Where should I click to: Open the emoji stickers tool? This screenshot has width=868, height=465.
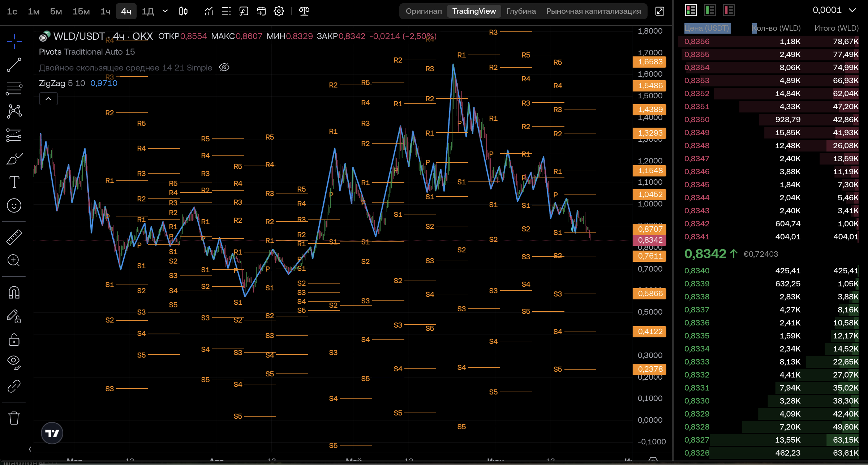14,205
